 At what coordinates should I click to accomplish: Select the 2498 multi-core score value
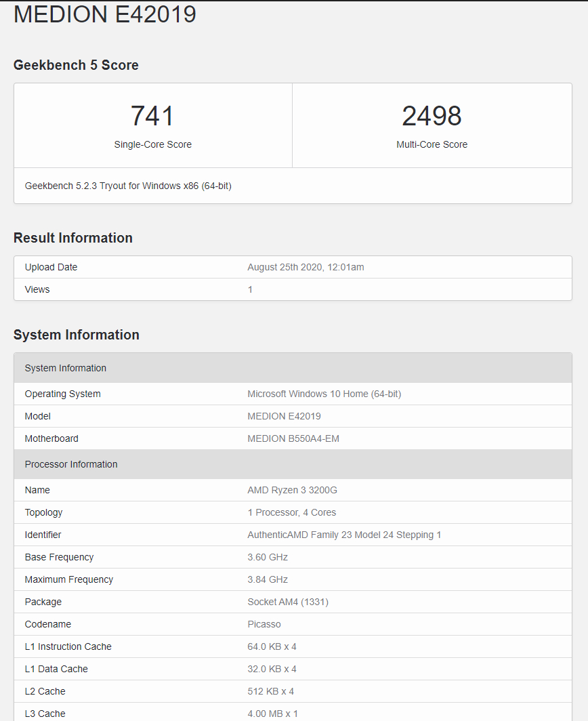[432, 116]
